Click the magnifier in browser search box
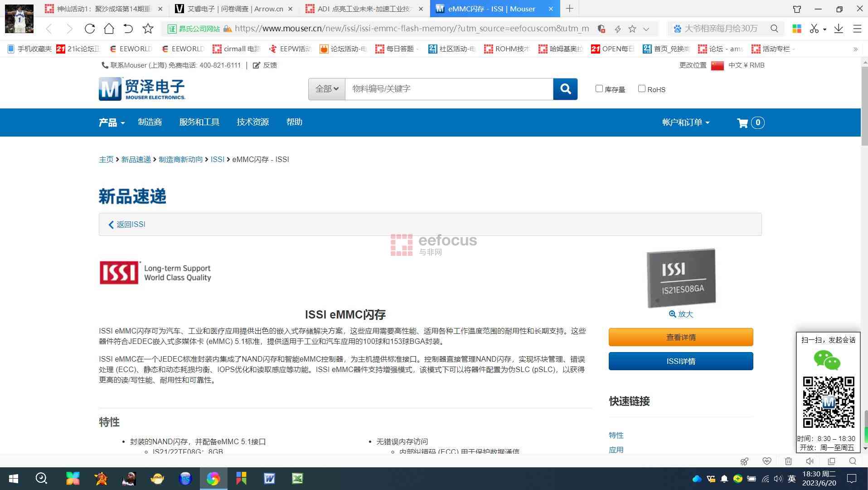 (774, 29)
